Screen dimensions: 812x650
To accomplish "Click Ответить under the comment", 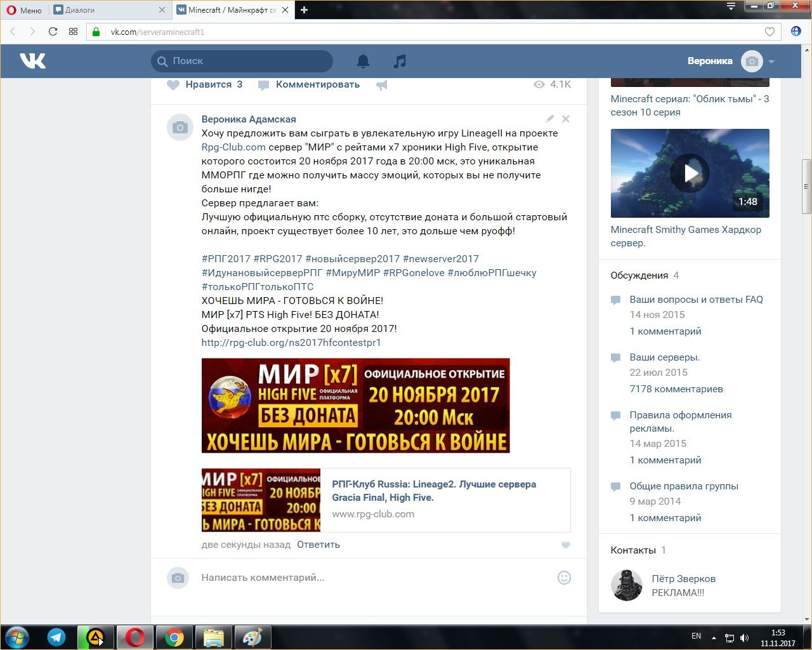I will pyautogui.click(x=318, y=545).
